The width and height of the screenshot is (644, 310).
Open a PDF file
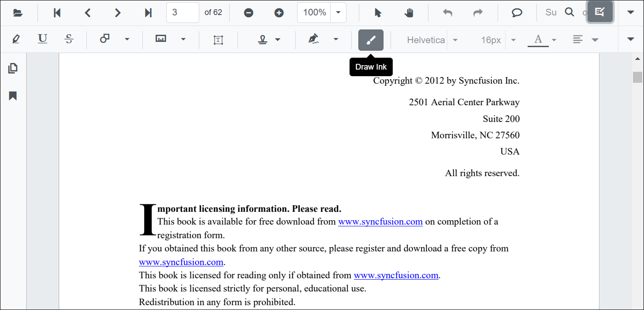(x=18, y=13)
